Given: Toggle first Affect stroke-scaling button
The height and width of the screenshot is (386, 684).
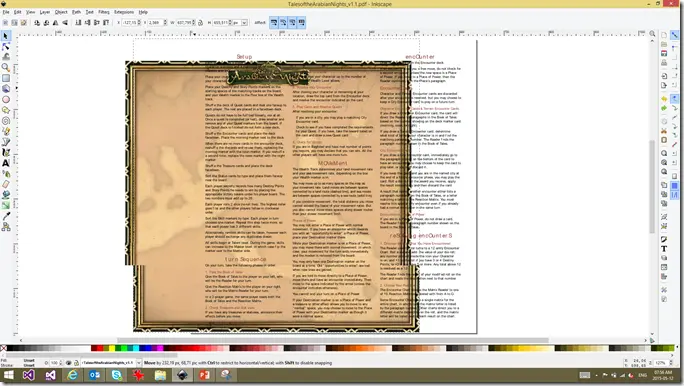Looking at the screenshot, I should 274,22.
